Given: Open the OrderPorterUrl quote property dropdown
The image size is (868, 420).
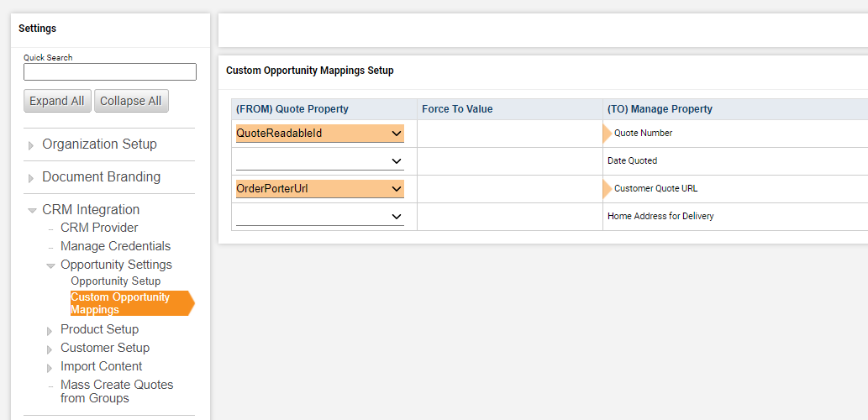Looking at the screenshot, I should point(320,189).
